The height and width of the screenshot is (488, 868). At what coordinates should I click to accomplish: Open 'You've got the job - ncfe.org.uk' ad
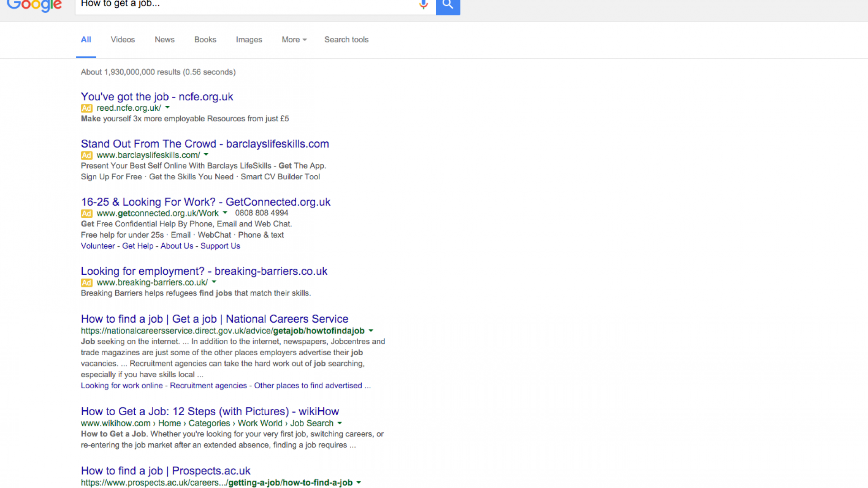coord(157,97)
